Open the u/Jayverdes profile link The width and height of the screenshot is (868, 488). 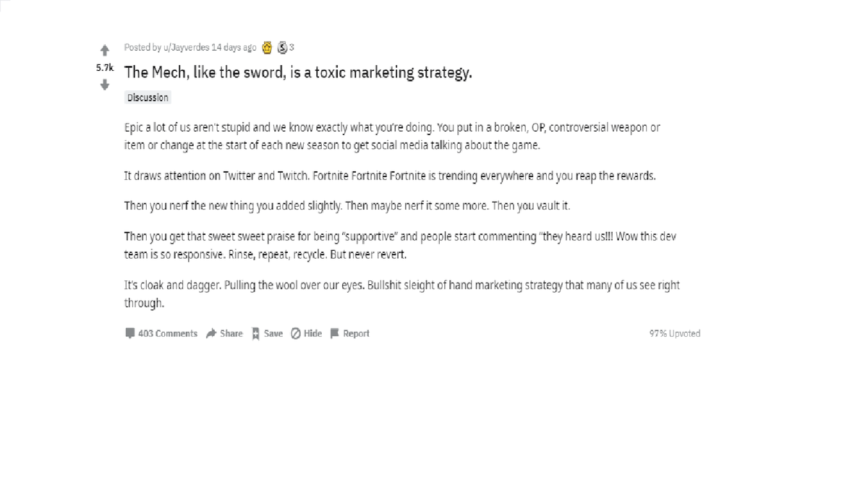tap(186, 48)
